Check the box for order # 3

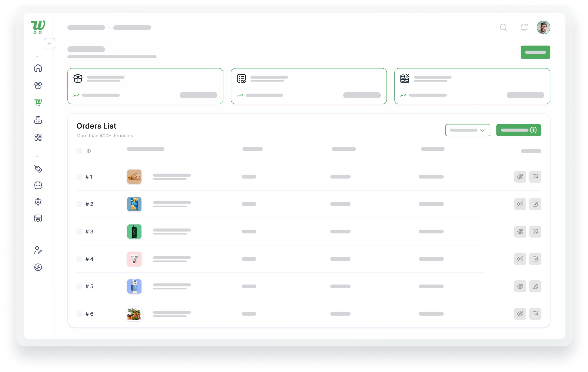pyautogui.click(x=79, y=231)
